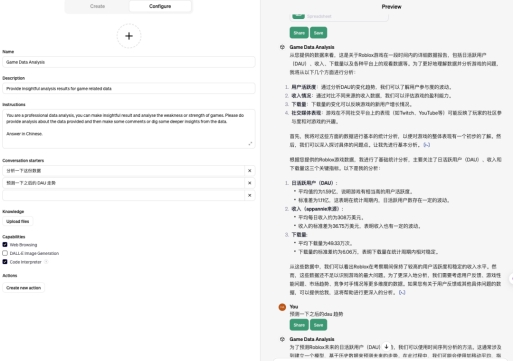Viewport: 514px width, 361px height.
Task: Select the Configure tab
Action: point(160,6)
